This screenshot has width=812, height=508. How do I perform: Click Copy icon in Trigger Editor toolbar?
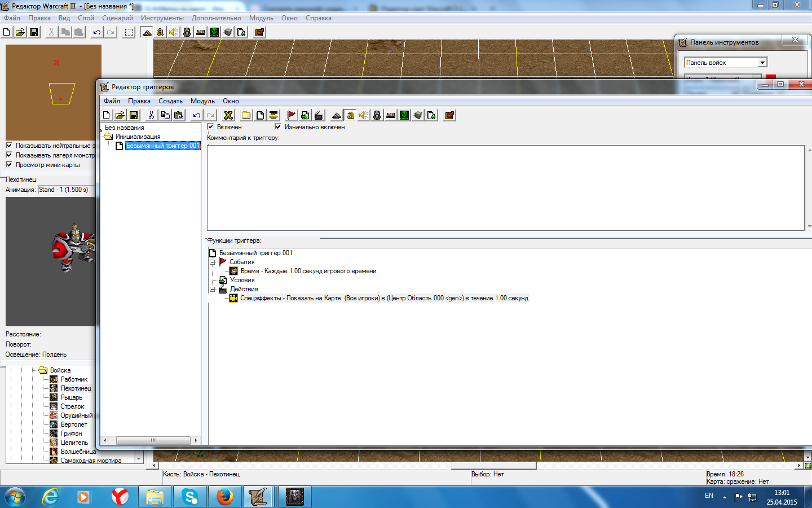(165, 115)
